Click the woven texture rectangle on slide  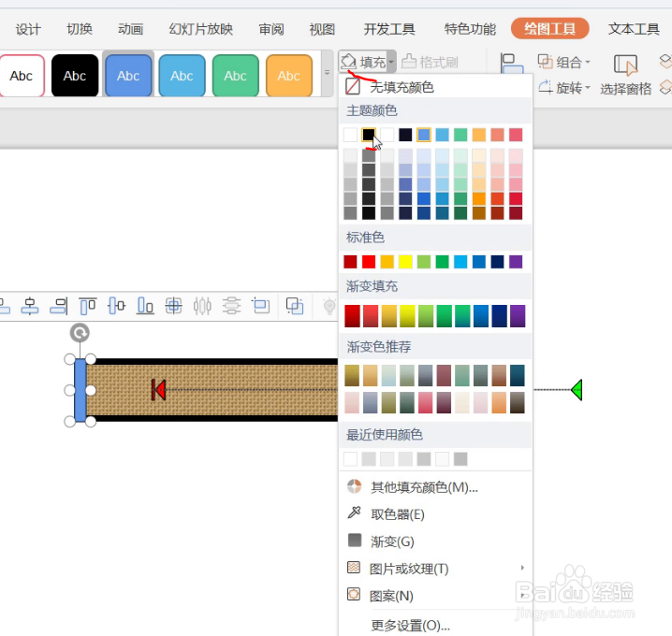click(212, 390)
